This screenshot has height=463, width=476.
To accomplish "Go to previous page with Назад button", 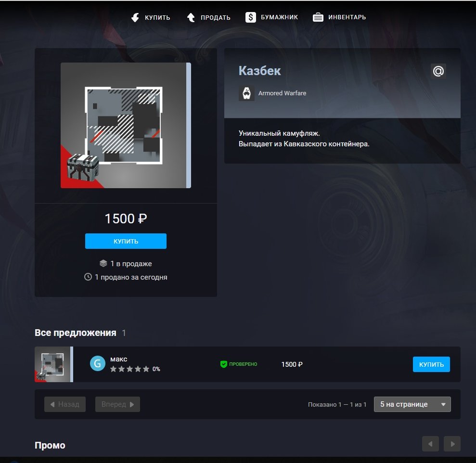I will 65,404.
